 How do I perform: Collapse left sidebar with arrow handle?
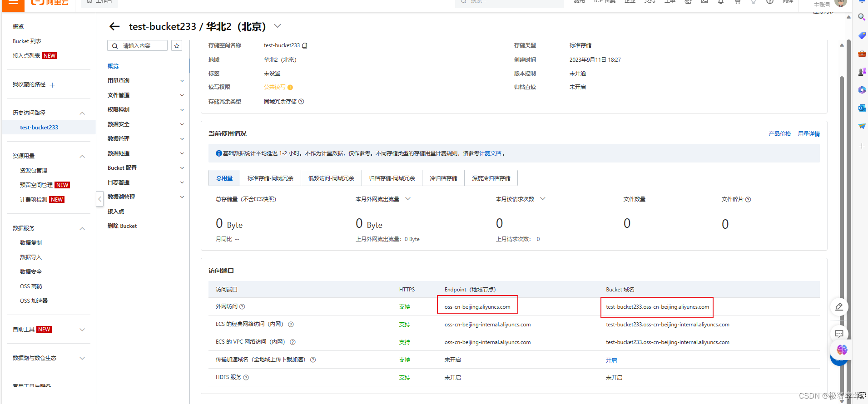click(99, 199)
